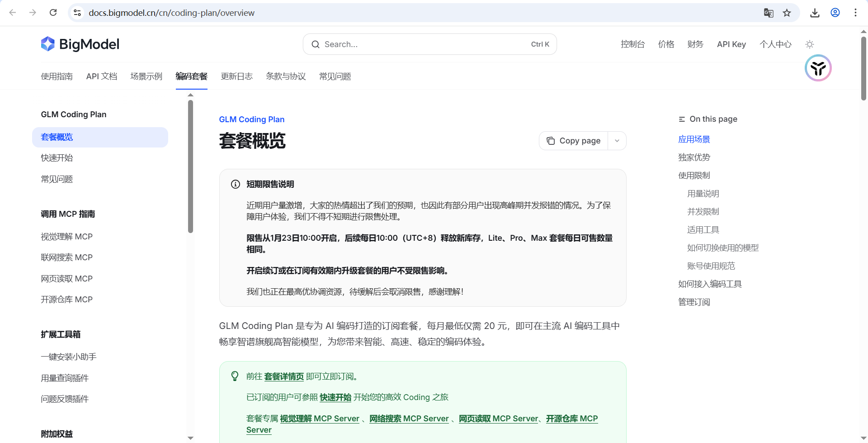This screenshot has height=443, width=868.
Task: Jump to 如何接入编码工具 section
Action: point(710,284)
